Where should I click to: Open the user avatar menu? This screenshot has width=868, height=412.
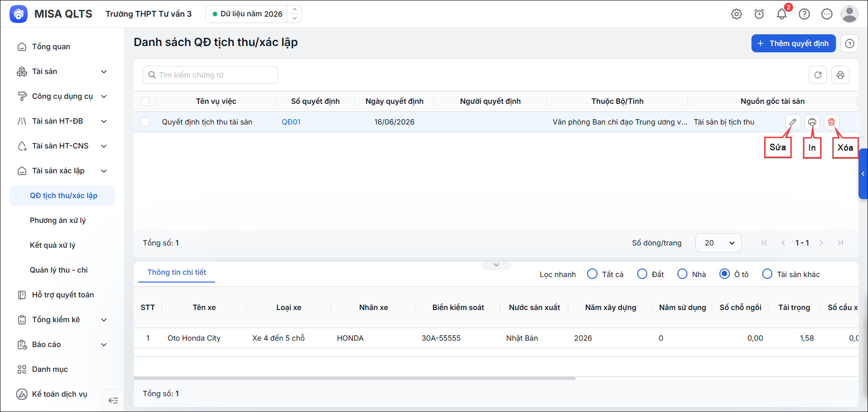coord(849,14)
